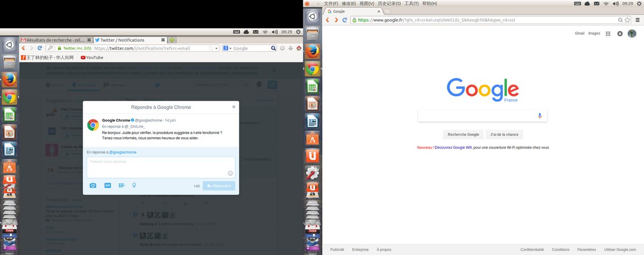Add a poll to the Twitter reply

[x=121, y=185]
